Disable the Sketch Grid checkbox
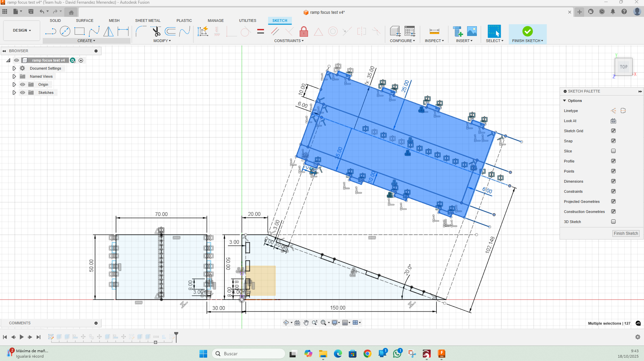644x361 pixels. 613,131
